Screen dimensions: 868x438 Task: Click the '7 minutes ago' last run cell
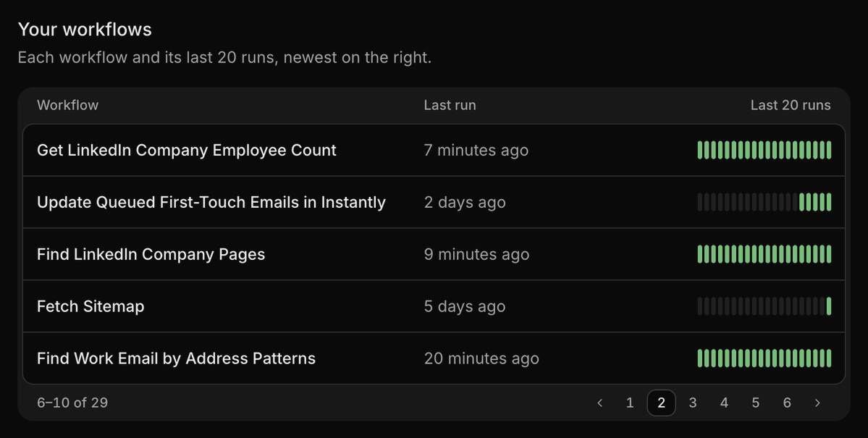tap(476, 150)
